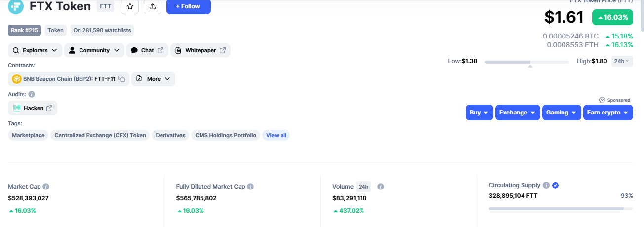Screen dimensions: 644x227
Task: Click the low-high price range slider
Action: click(x=526, y=62)
